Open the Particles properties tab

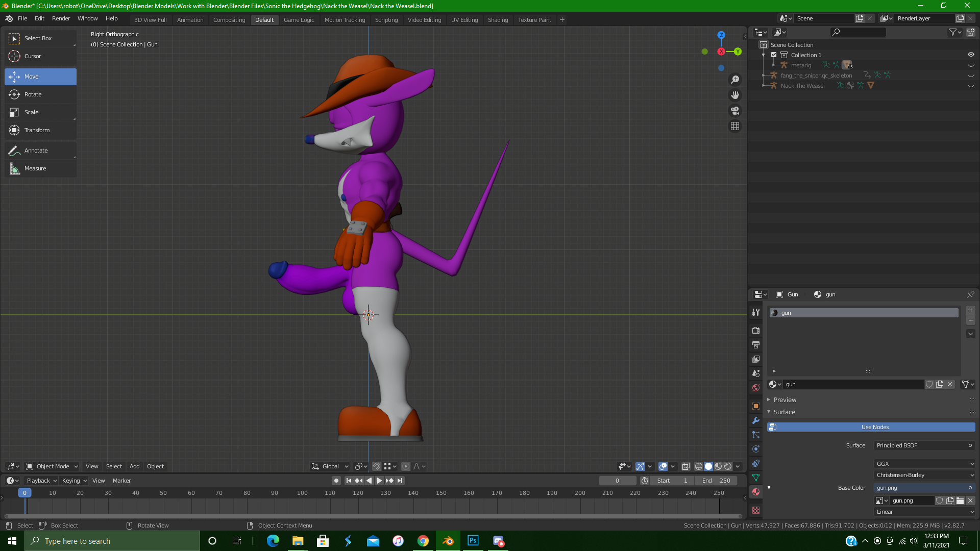pos(756,435)
